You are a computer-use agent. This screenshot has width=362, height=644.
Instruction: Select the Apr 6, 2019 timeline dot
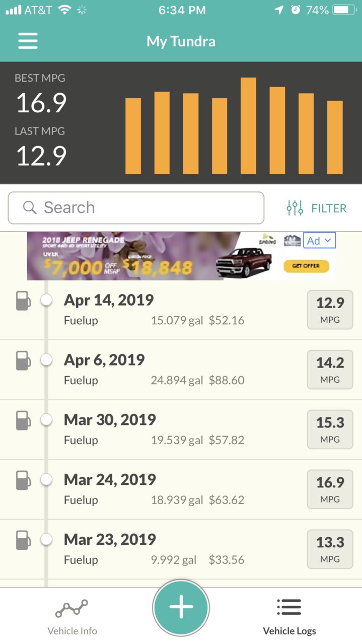point(46,360)
